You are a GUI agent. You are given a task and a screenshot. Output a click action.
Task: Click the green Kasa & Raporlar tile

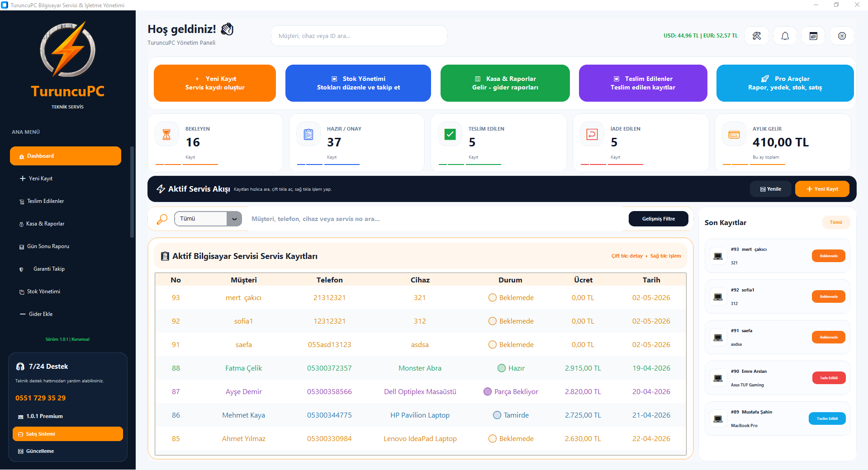[505, 83]
